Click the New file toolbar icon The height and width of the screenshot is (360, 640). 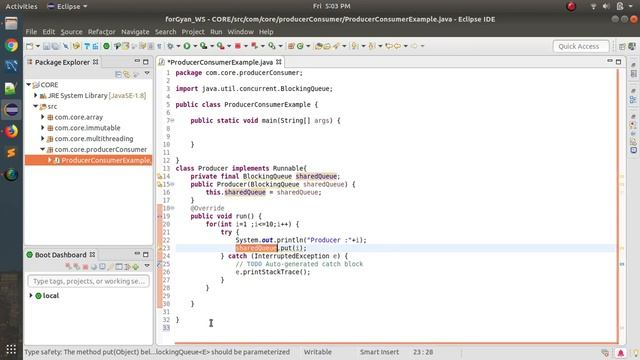(29, 46)
